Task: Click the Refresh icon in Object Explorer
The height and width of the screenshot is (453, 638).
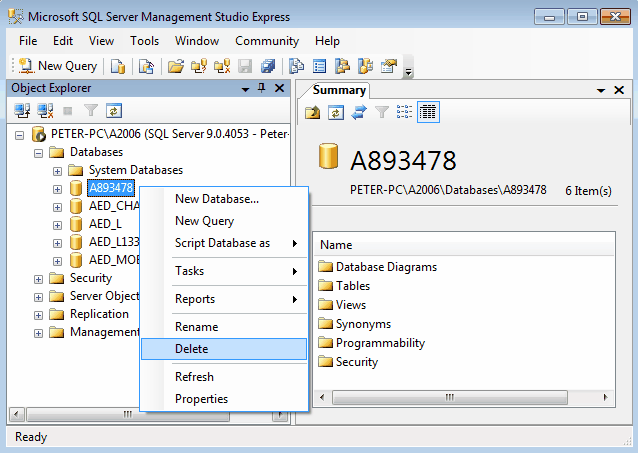Action: 114,111
